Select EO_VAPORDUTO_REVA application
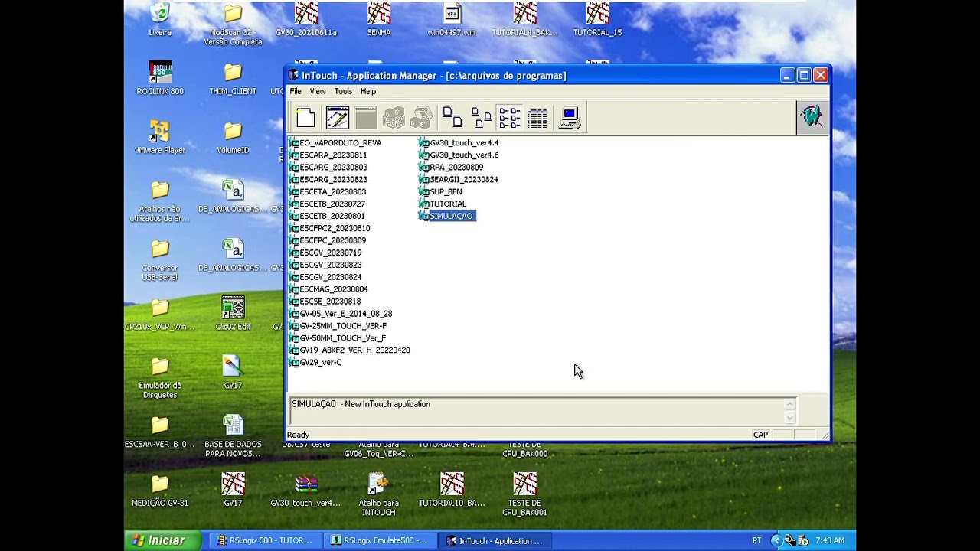This screenshot has height=551, width=980. click(335, 142)
